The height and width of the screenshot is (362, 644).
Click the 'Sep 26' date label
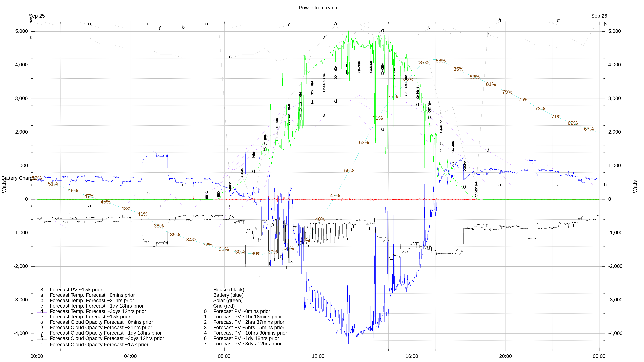click(599, 16)
